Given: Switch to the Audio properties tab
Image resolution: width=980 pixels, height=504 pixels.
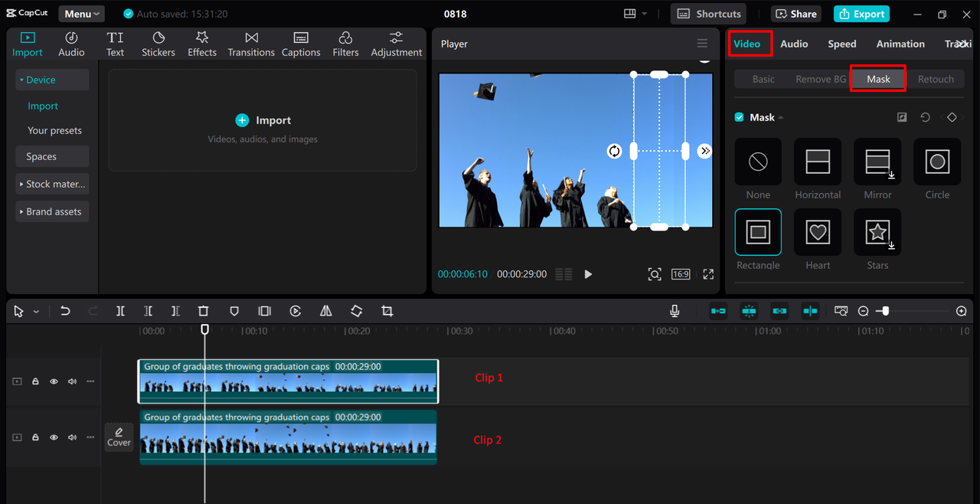Looking at the screenshot, I should tap(794, 44).
